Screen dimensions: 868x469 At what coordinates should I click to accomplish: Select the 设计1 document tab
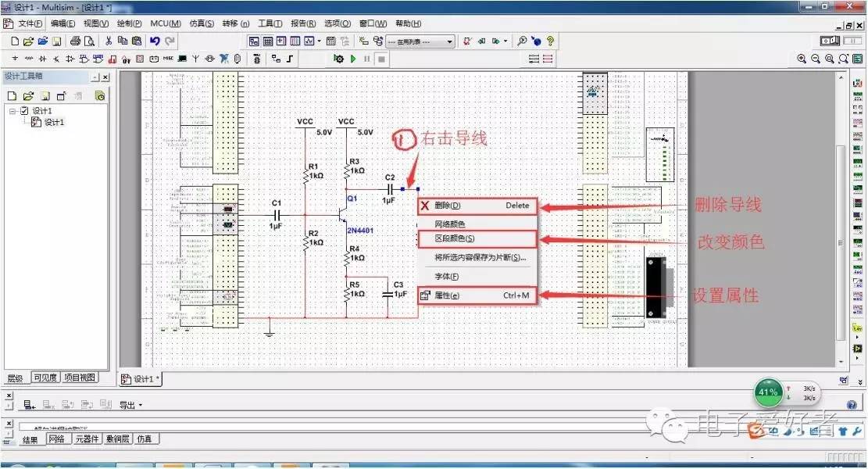click(141, 379)
